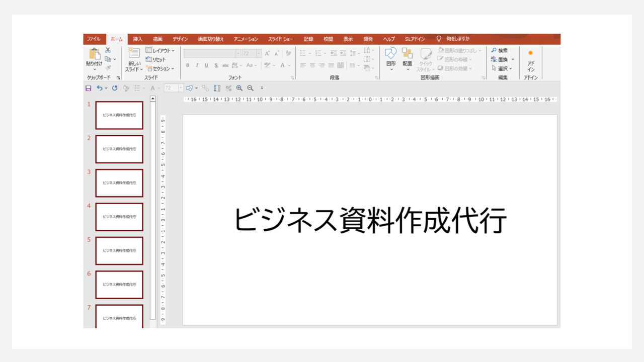
Task: Click the font color A button
Action: tap(283, 65)
